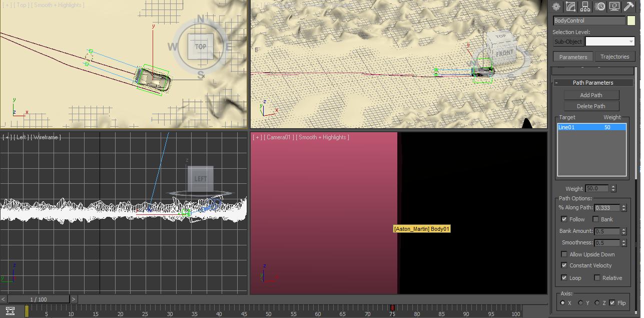The width and height of the screenshot is (644, 318).
Task: Open the Hierarchy panel
Action: click(585, 7)
